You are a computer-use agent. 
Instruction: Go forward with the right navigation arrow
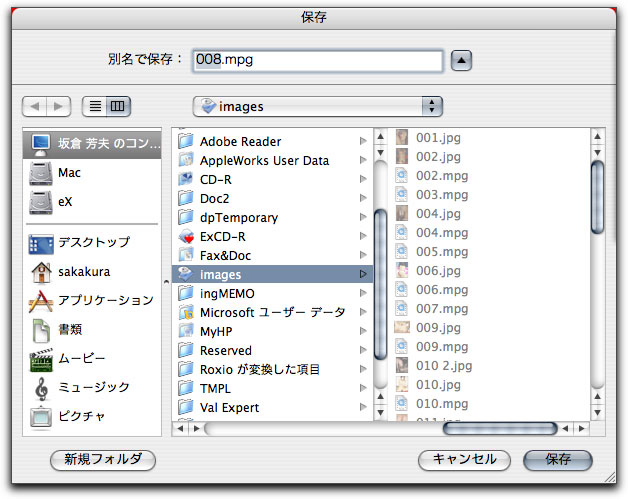point(58,107)
